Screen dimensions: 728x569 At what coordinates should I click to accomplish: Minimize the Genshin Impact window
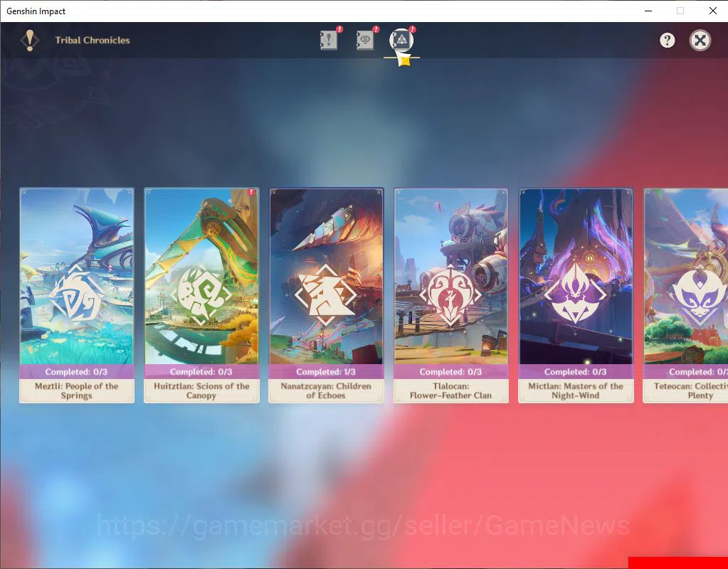coord(648,11)
